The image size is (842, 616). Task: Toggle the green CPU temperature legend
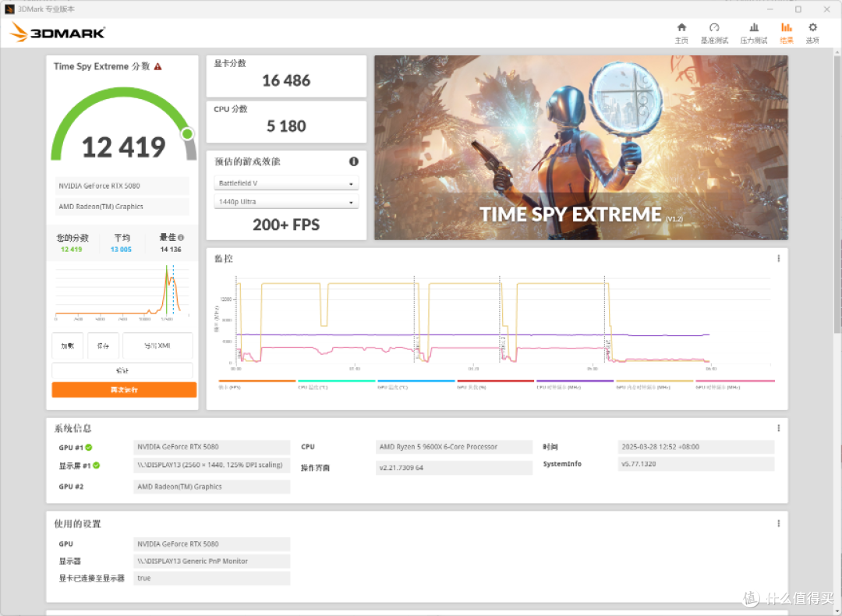click(x=336, y=384)
